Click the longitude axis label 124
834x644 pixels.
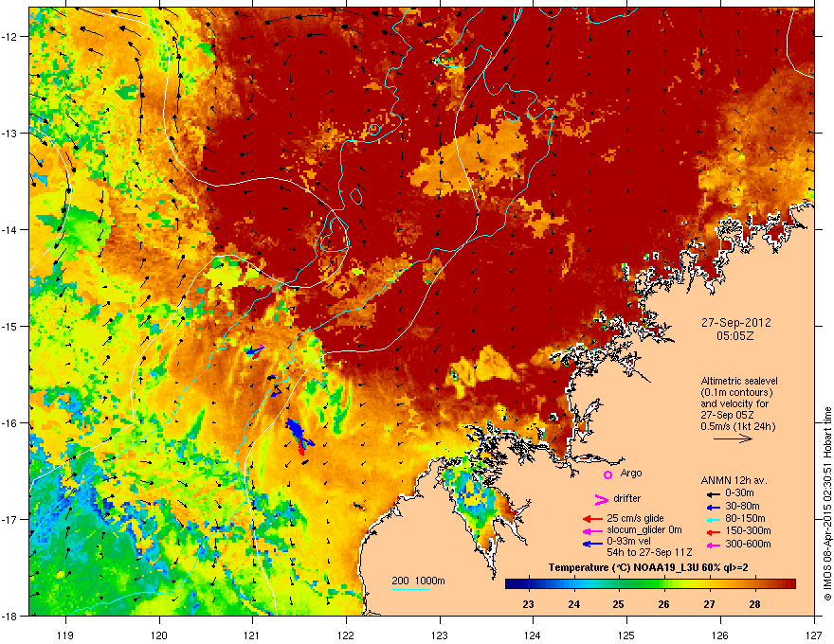tap(533, 635)
